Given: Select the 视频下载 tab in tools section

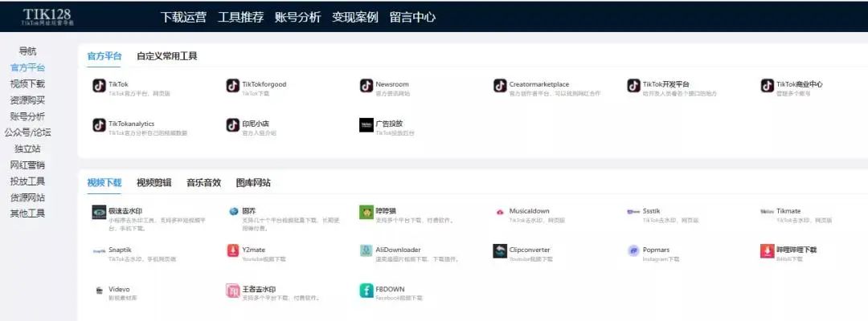Looking at the screenshot, I should point(104,183).
